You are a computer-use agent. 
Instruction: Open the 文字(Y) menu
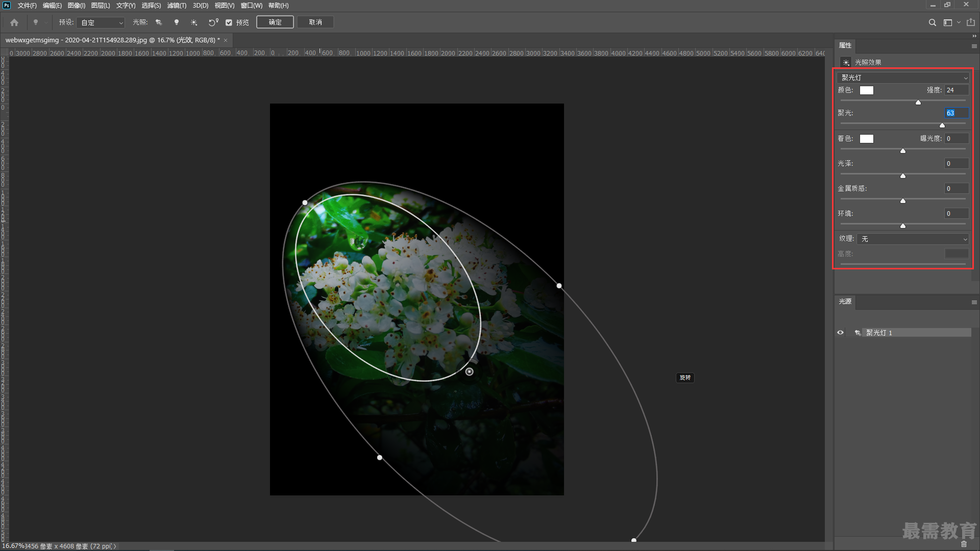coord(126,6)
